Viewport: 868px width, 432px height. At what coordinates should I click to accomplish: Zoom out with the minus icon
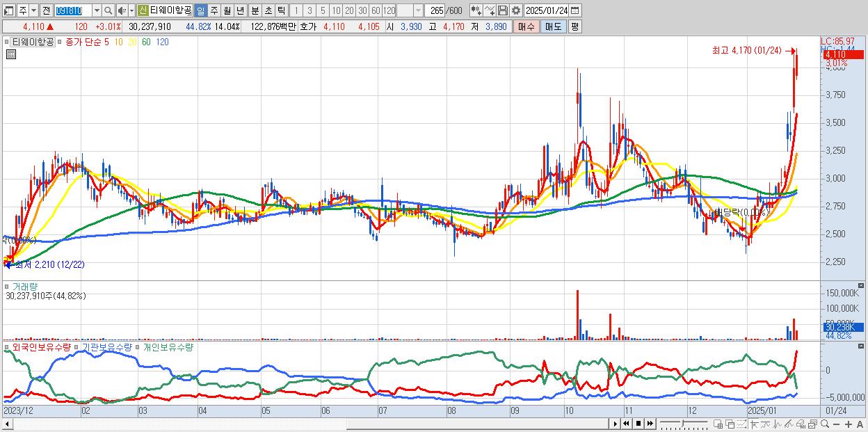point(836,424)
